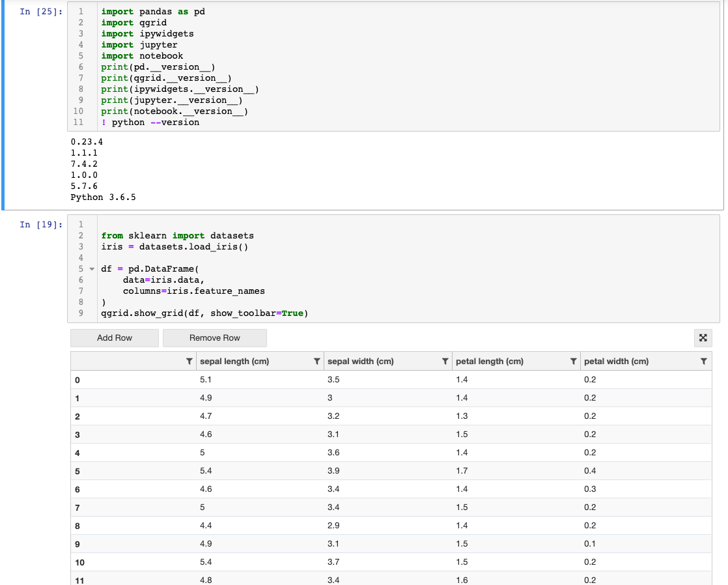Image resolution: width=728 pixels, height=585 pixels.
Task: Open filter for the "sepal length (cm)" column
Action: point(316,361)
